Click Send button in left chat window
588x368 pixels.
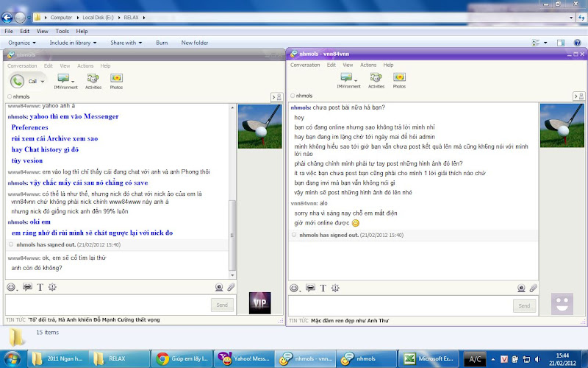222,305
